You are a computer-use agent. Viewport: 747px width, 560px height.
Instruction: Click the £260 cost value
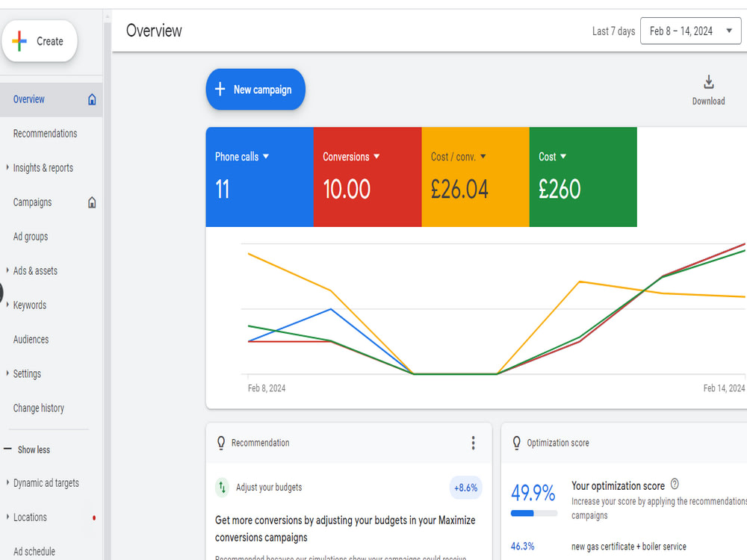pyautogui.click(x=560, y=189)
